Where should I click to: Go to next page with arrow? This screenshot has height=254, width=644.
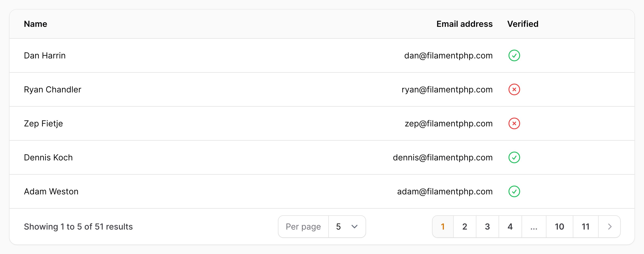(x=609, y=227)
